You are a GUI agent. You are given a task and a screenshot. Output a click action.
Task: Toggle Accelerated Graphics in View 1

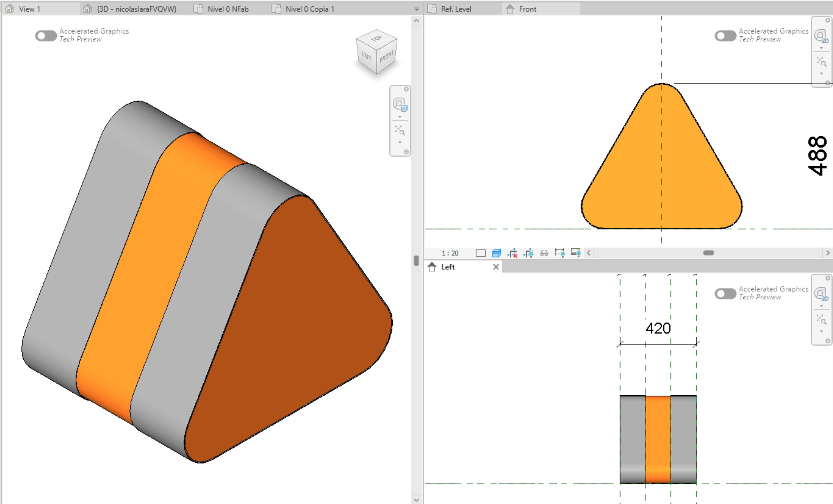coord(46,36)
